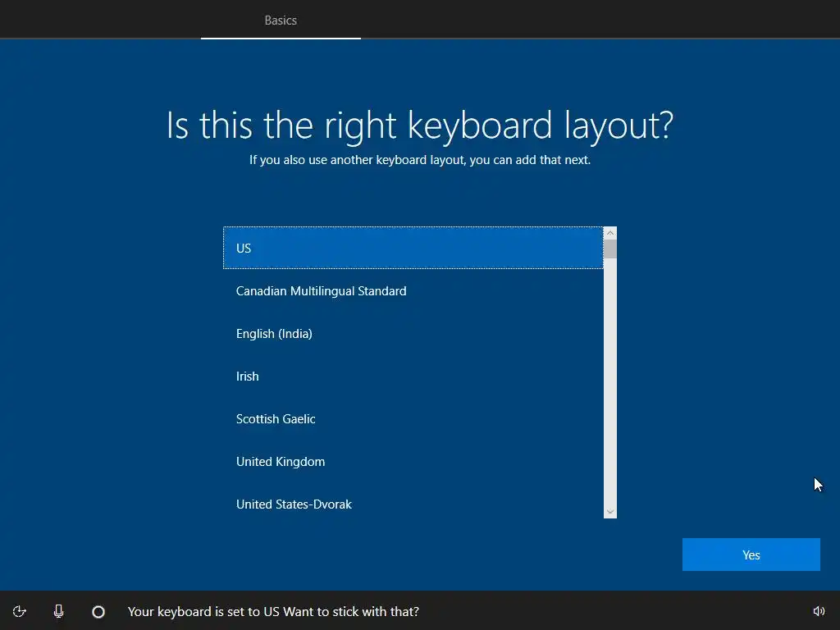
Task: Click the Cortana circle icon
Action: click(98, 611)
